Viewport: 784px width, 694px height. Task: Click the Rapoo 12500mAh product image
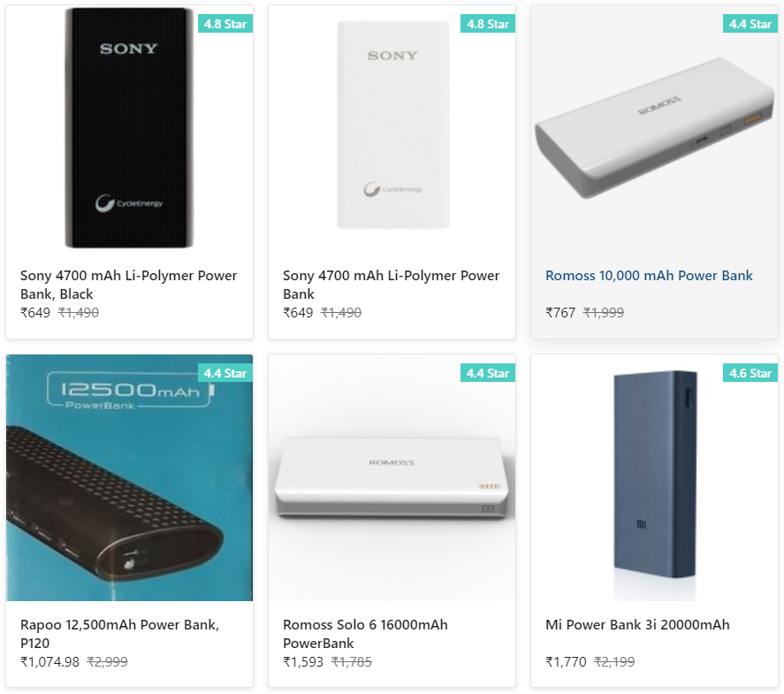[x=129, y=477]
